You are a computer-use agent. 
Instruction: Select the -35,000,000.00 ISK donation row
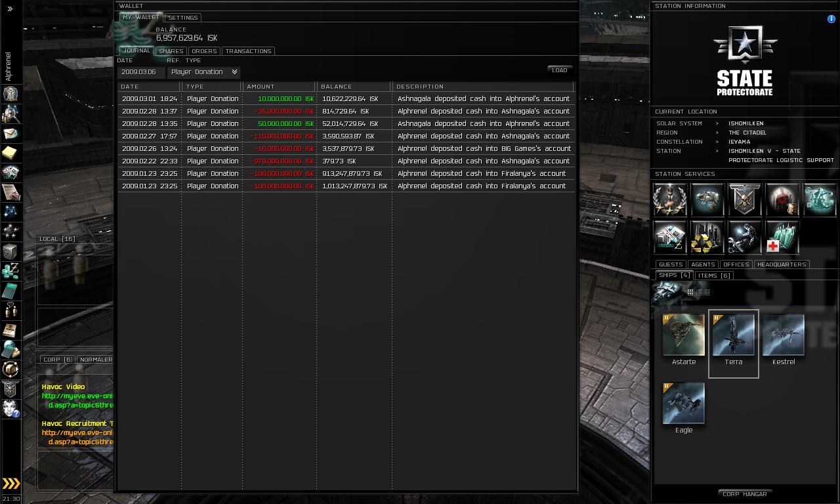[x=346, y=112]
